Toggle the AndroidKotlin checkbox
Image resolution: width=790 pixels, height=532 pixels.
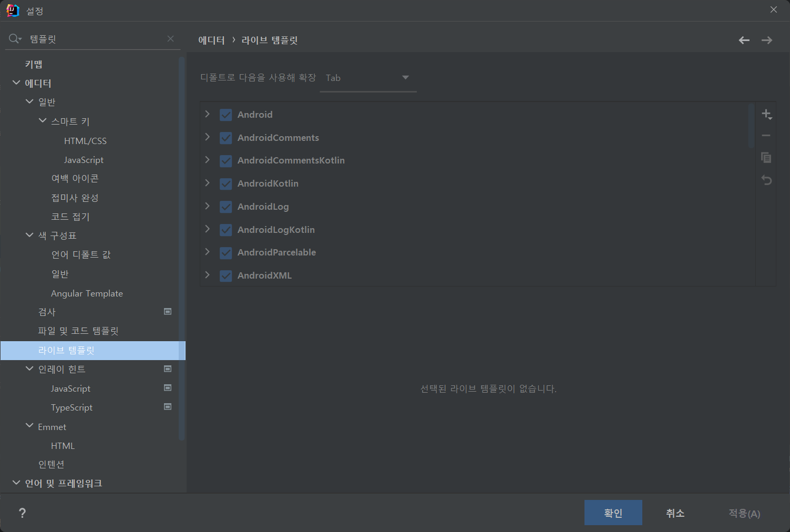tap(226, 183)
